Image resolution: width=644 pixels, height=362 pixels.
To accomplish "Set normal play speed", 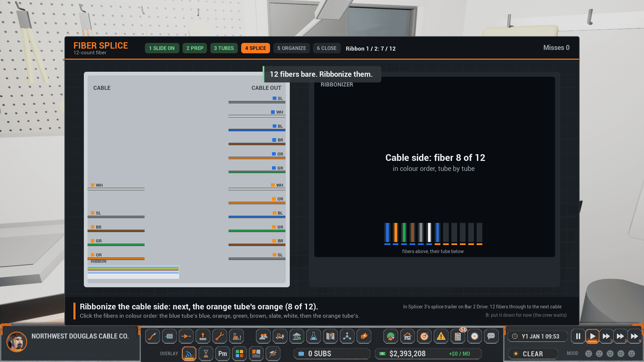I will [x=592, y=336].
